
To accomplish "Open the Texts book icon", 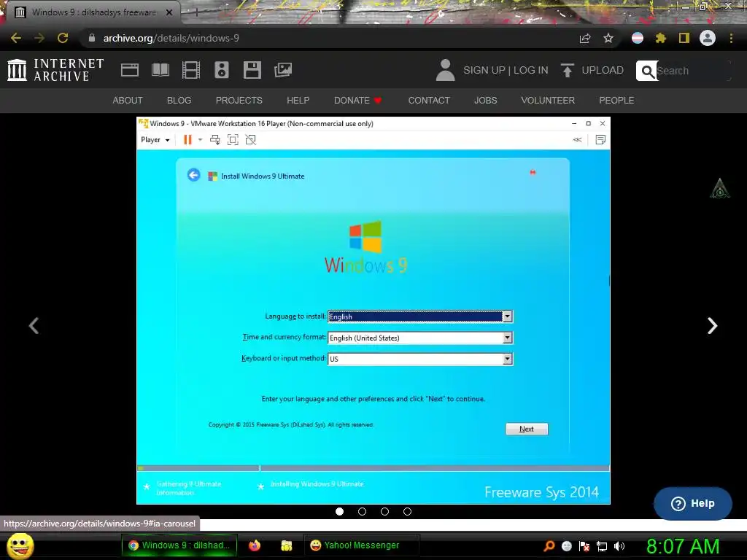I will click(x=160, y=70).
